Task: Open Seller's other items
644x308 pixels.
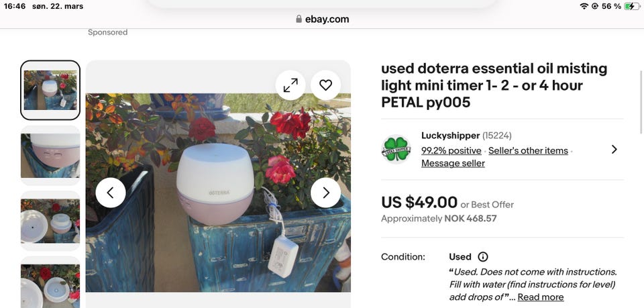Action: pos(528,150)
